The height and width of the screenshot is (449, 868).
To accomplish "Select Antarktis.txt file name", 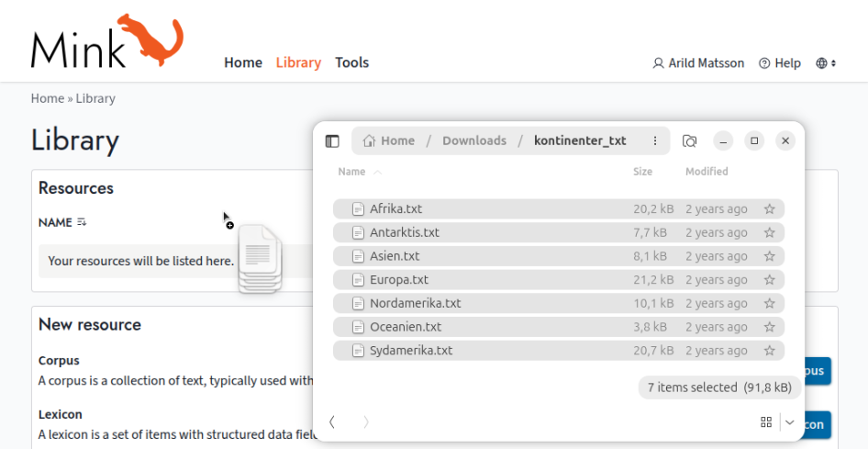I will click(405, 232).
